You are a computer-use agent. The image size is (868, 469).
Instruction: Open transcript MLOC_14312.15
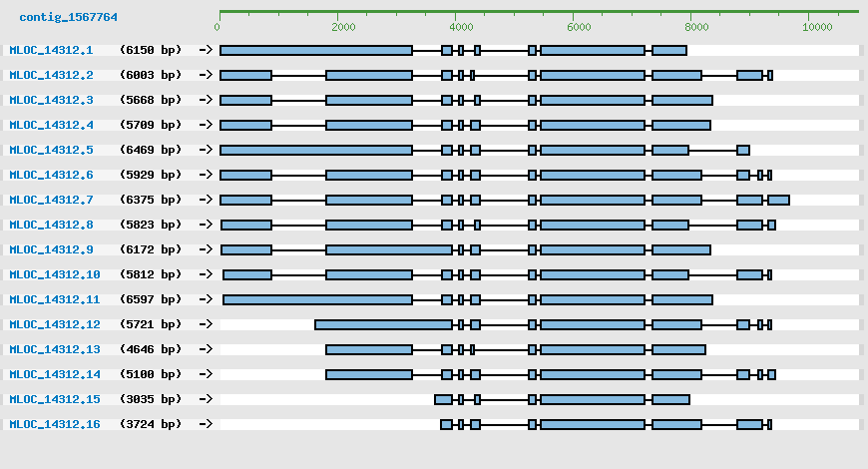coord(55,399)
